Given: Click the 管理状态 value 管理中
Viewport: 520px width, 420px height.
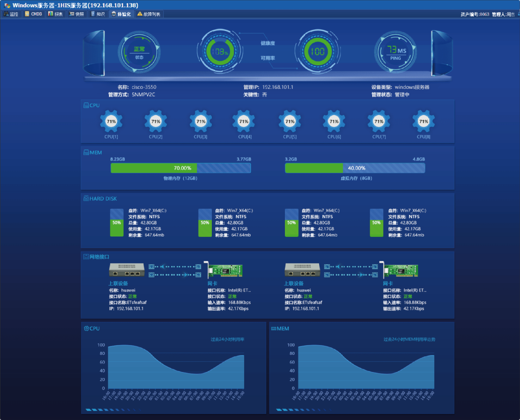Looking at the screenshot, I should coord(402,95).
